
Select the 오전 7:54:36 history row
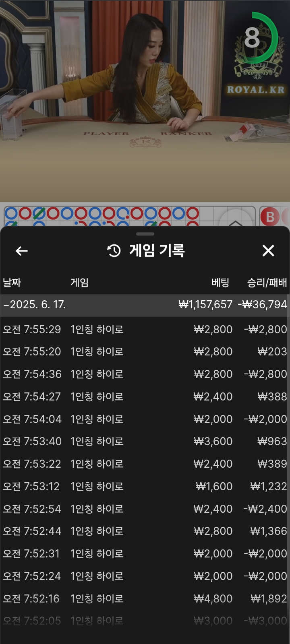[145, 374]
